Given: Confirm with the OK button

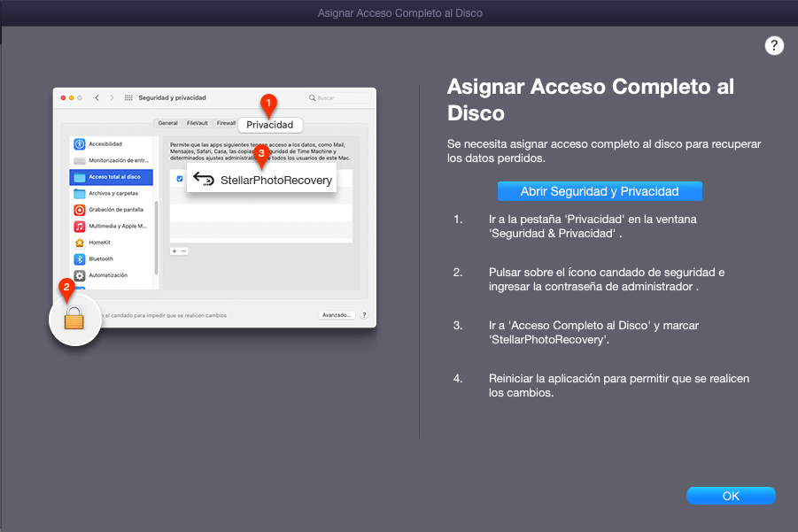Looking at the screenshot, I should click(731, 496).
